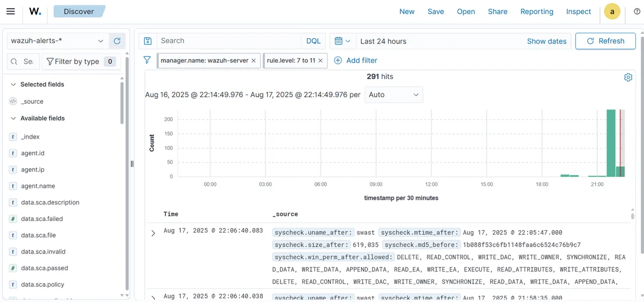Open the help icon in top bar

point(637,11)
